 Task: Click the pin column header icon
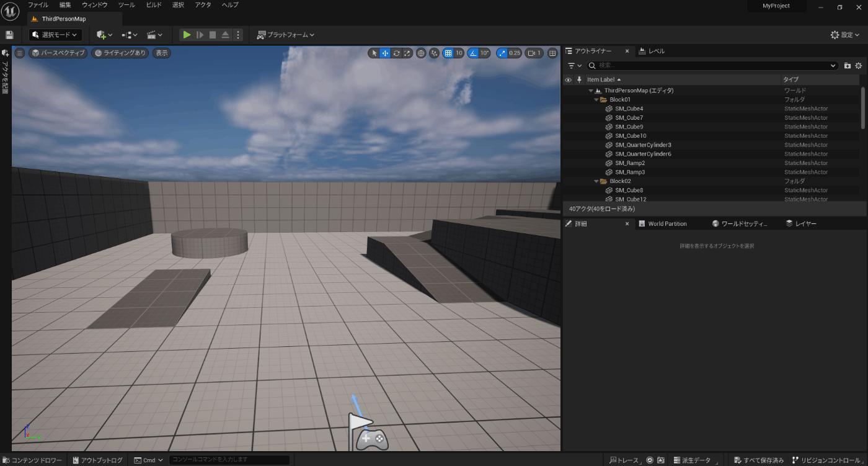click(x=579, y=79)
